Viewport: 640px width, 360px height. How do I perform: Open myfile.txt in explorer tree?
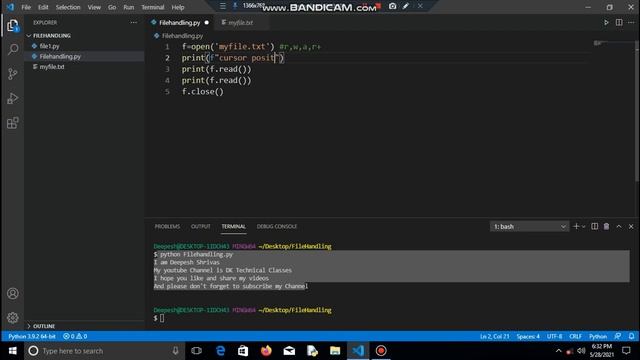click(52, 67)
